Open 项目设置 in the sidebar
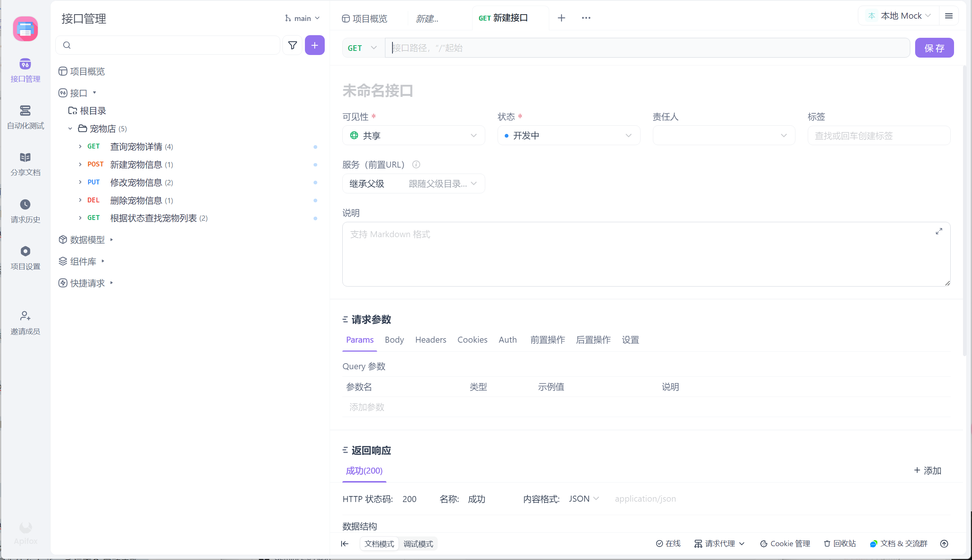This screenshot has height=560, width=972. (25, 258)
